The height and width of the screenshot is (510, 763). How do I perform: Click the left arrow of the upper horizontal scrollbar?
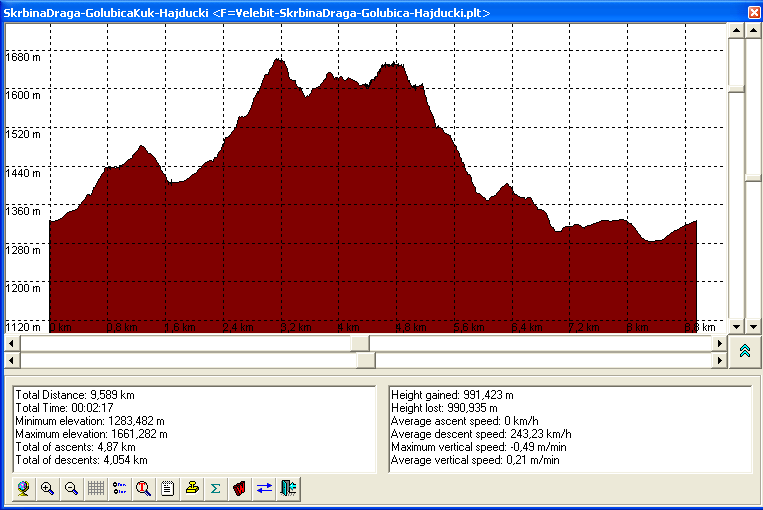11,343
